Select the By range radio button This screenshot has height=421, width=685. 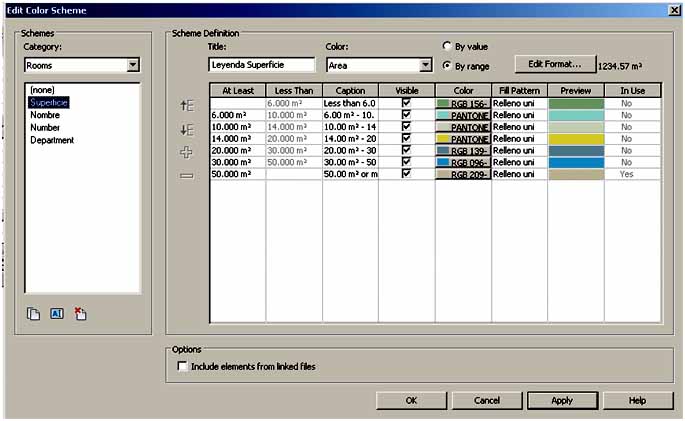pos(447,65)
